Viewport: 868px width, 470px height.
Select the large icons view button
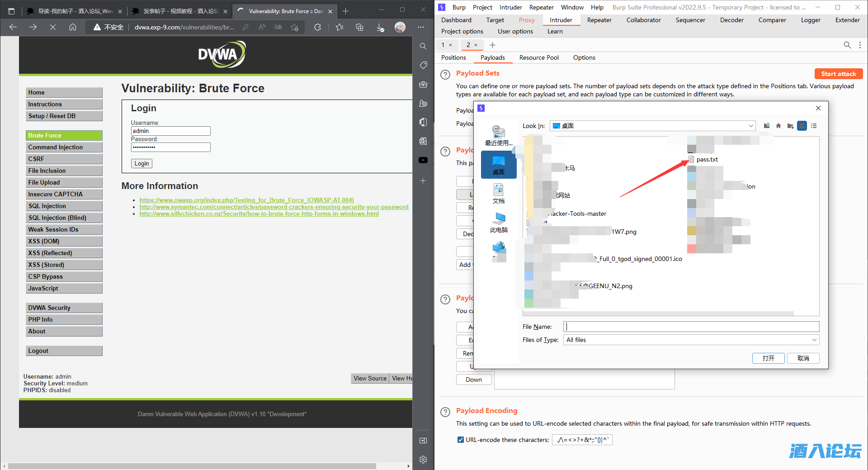[802, 126]
